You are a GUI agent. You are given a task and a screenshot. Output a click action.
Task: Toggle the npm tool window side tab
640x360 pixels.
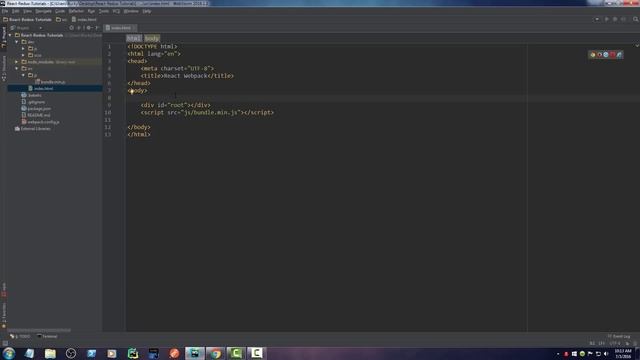click(4, 289)
